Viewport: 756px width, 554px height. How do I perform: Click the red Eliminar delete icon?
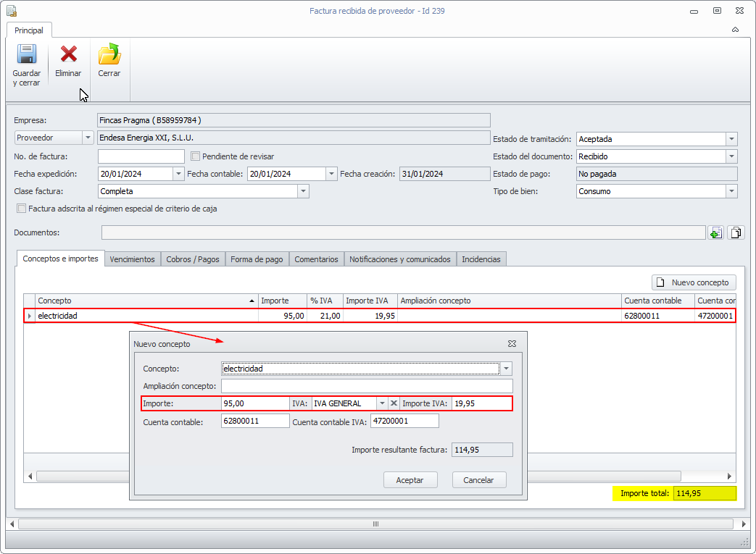point(68,55)
